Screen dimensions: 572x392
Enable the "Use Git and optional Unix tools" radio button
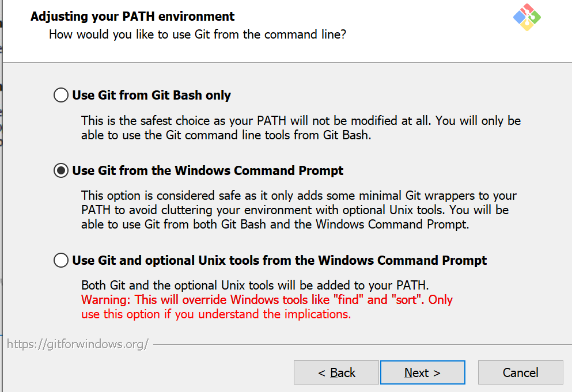pyautogui.click(x=61, y=260)
